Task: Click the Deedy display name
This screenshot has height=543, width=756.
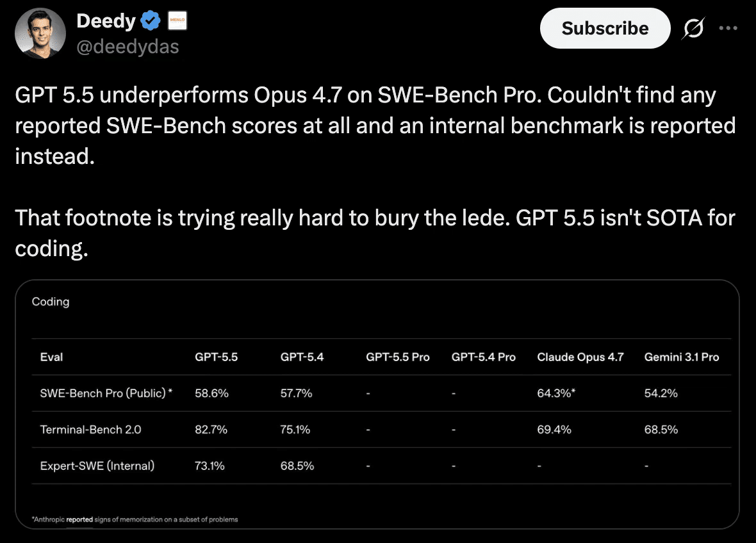Action: tap(106, 21)
